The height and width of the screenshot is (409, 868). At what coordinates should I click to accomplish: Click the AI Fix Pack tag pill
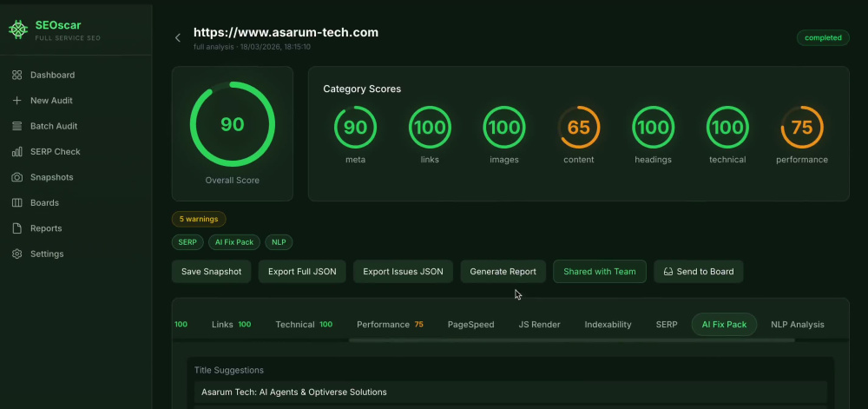[x=234, y=242]
